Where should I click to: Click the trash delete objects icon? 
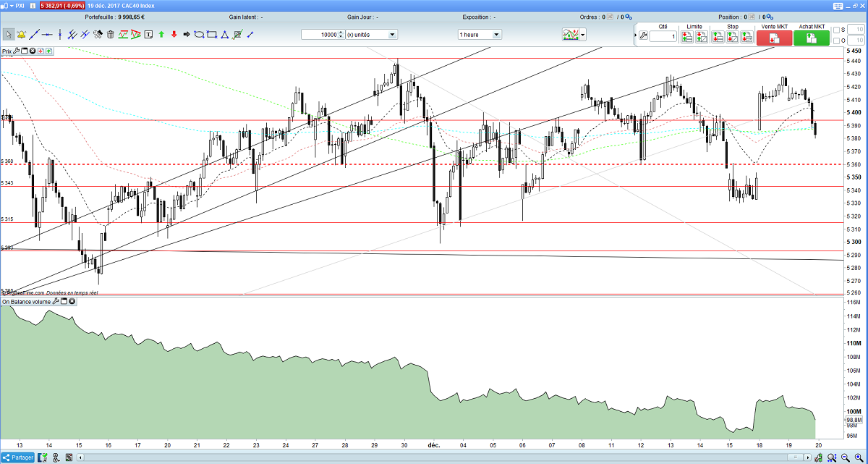[x=110, y=34]
